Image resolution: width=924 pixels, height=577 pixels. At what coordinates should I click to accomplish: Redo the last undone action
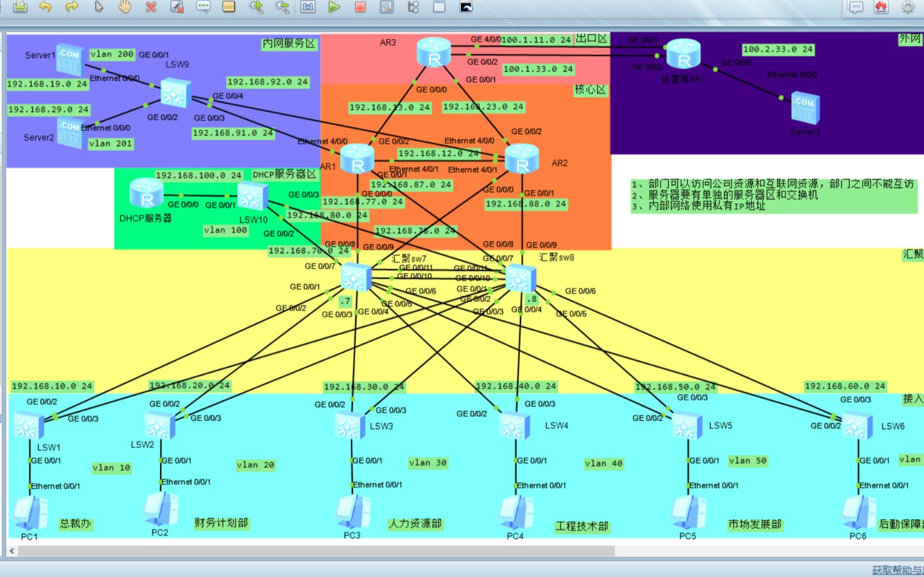coord(72,7)
